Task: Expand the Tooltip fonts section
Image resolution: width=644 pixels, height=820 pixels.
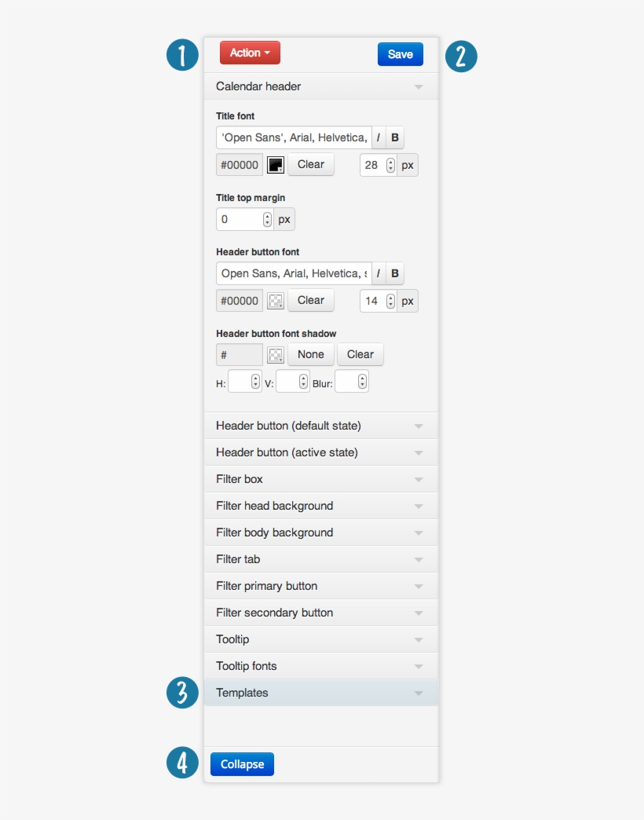Action: click(x=321, y=665)
